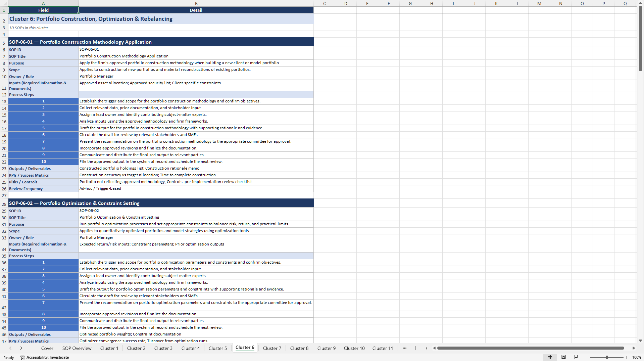
Task: Select the Detail header cell
Action: [x=196, y=10]
